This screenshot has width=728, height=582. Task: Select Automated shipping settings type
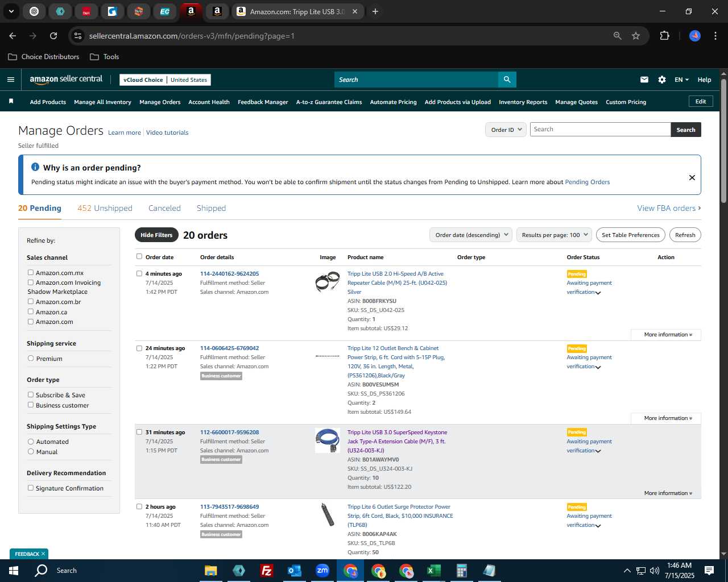(31, 441)
